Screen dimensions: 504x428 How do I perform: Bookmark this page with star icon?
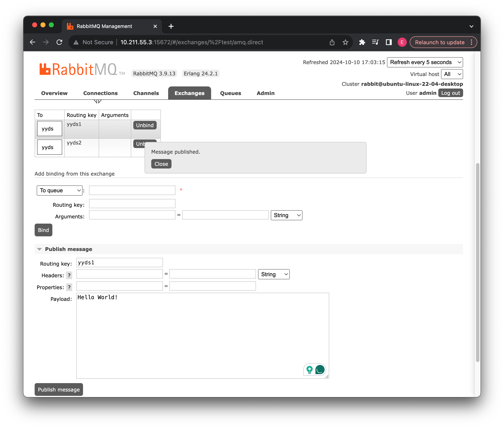pyautogui.click(x=345, y=42)
